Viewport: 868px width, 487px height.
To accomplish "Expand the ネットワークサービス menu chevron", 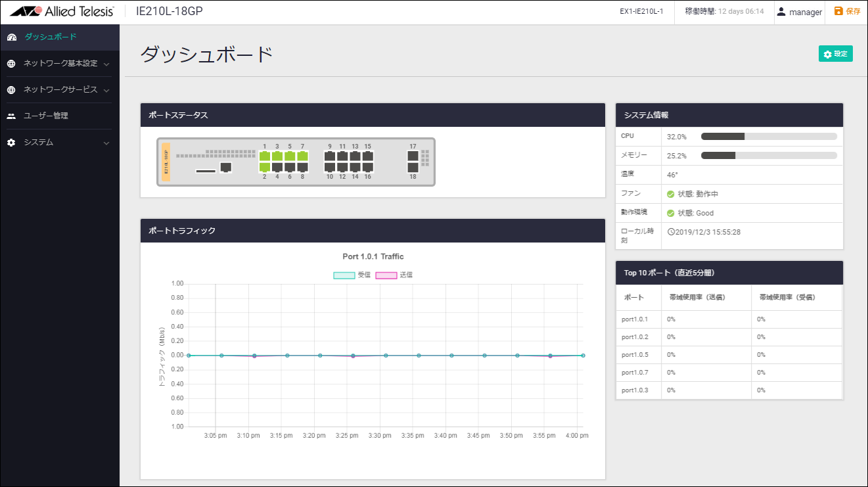I will (106, 90).
